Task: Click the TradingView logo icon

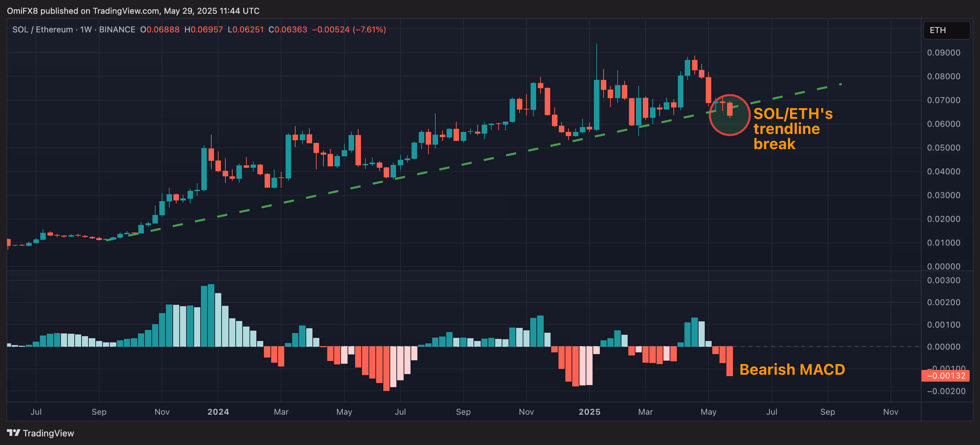Action: click(13, 433)
